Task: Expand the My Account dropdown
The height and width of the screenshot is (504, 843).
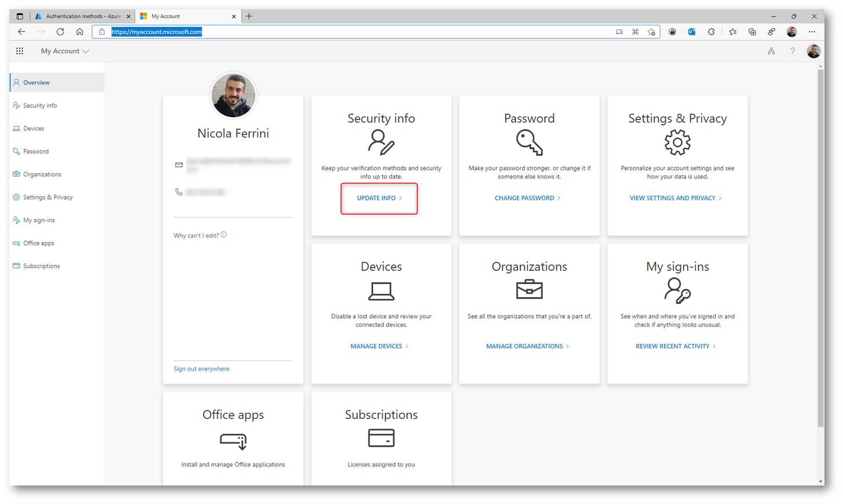Action: tap(65, 51)
